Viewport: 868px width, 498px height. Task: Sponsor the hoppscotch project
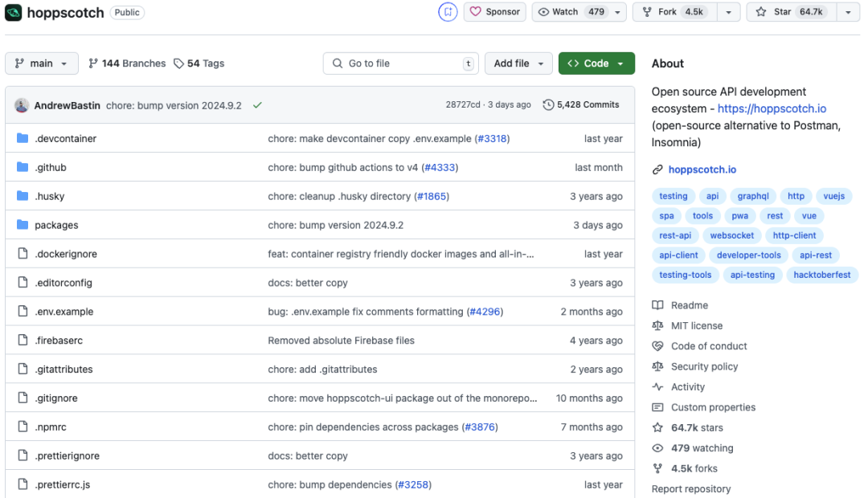495,12
